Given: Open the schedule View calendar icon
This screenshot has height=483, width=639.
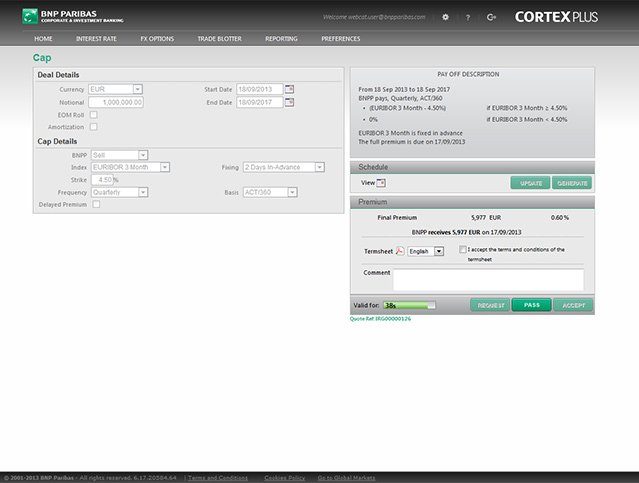Looking at the screenshot, I should [x=381, y=183].
